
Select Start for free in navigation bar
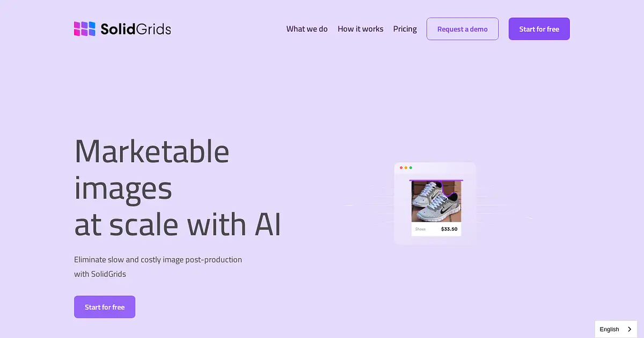coord(539,29)
